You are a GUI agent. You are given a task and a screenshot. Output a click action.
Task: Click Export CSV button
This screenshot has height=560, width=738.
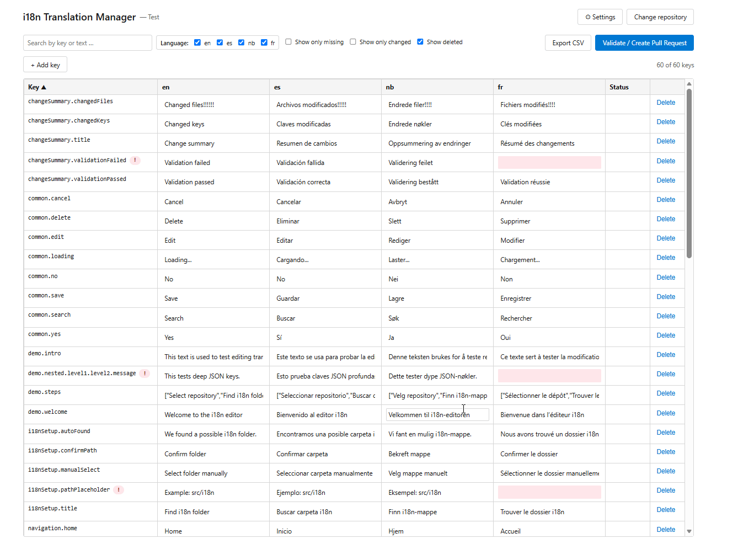pyautogui.click(x=568, y=43)
